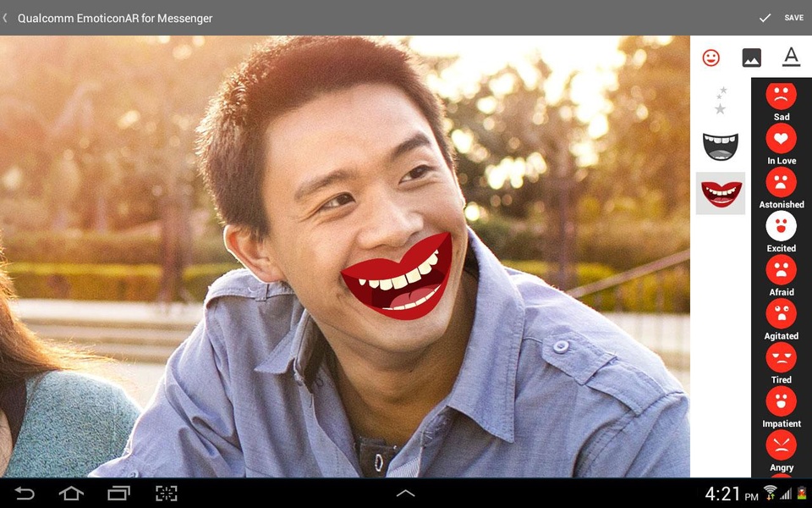Choose the black open-mouth sticker
812x508 pixels.
(x=721, y=146)
